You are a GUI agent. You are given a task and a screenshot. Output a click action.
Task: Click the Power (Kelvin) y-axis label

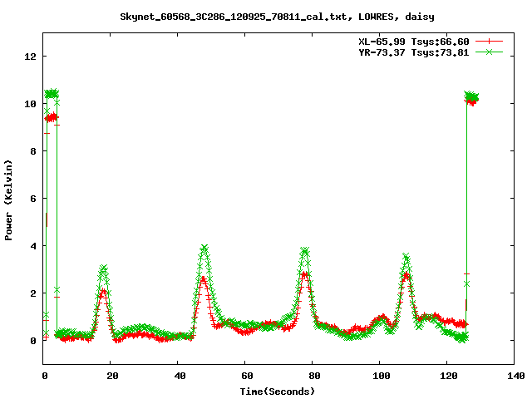point(9,199)
